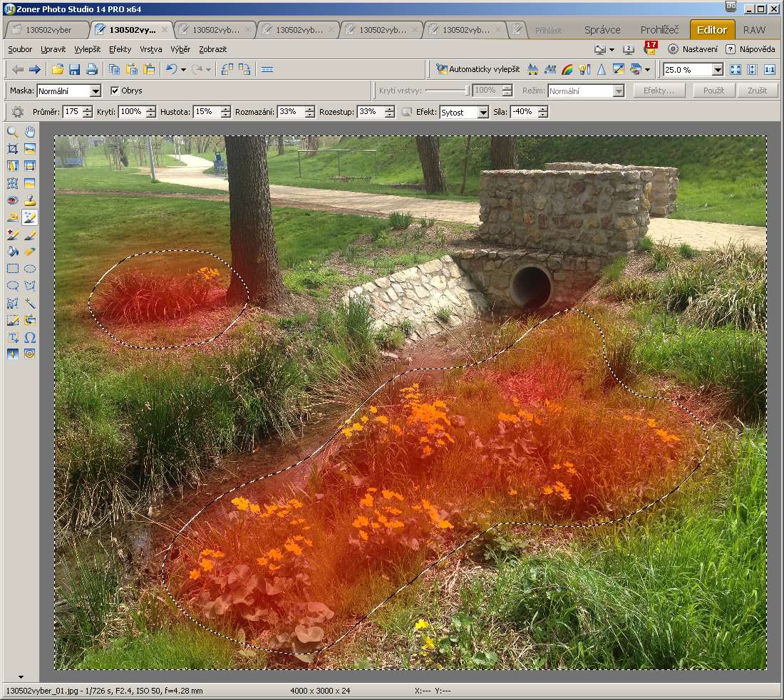
Task: Expand the zoom level 25.0 % dropdown
Action: [717, 70]
